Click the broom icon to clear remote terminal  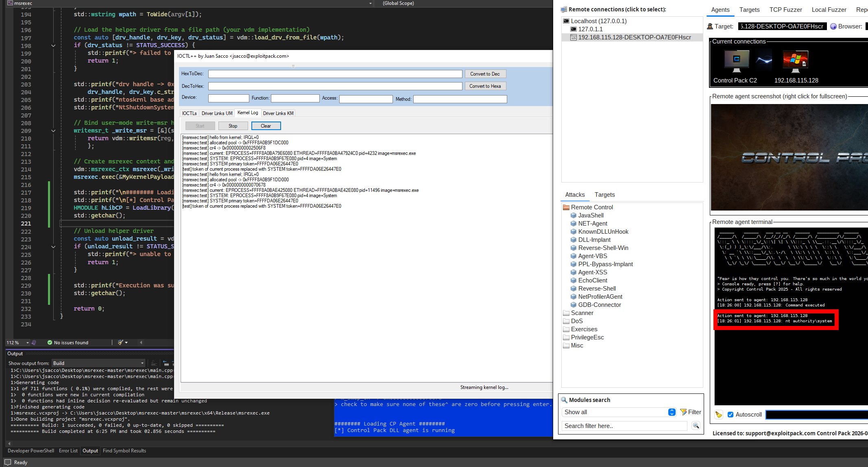click(718, 414)
